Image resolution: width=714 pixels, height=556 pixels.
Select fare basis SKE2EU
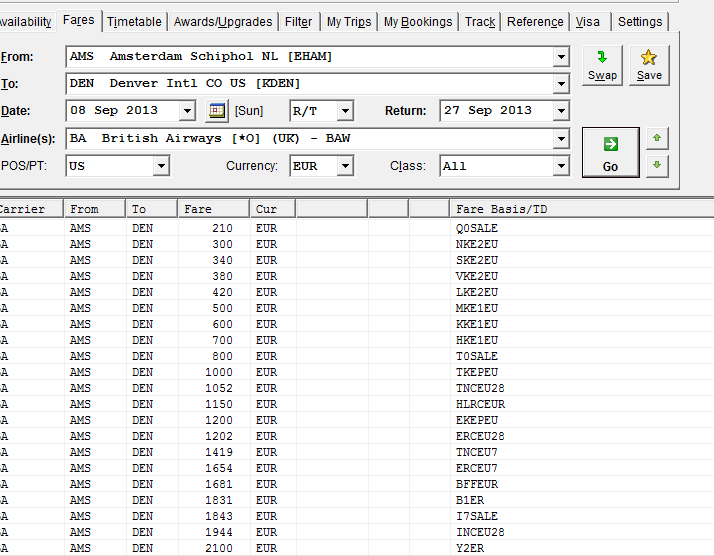click(476, 260)
